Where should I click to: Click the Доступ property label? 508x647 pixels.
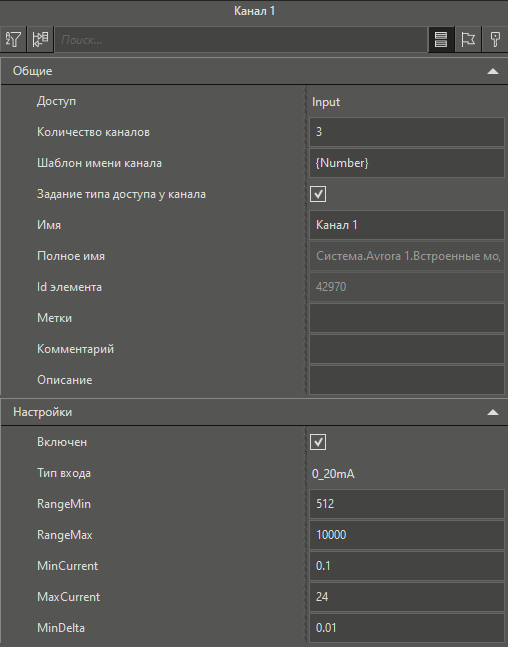tap(56, 102)
